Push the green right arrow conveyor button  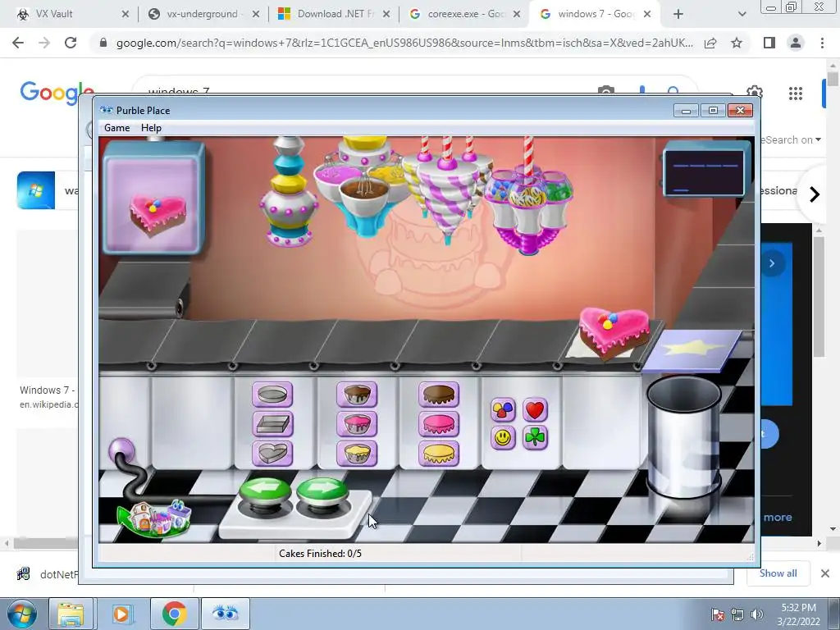point(322,492)
